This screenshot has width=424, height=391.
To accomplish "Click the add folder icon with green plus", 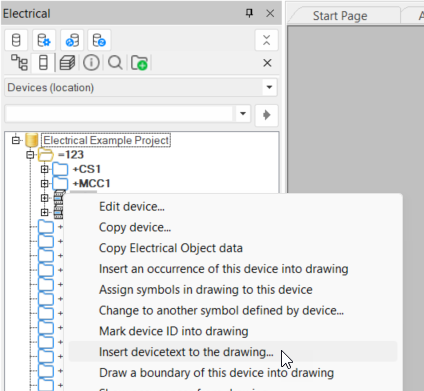I will click(139, 63).
